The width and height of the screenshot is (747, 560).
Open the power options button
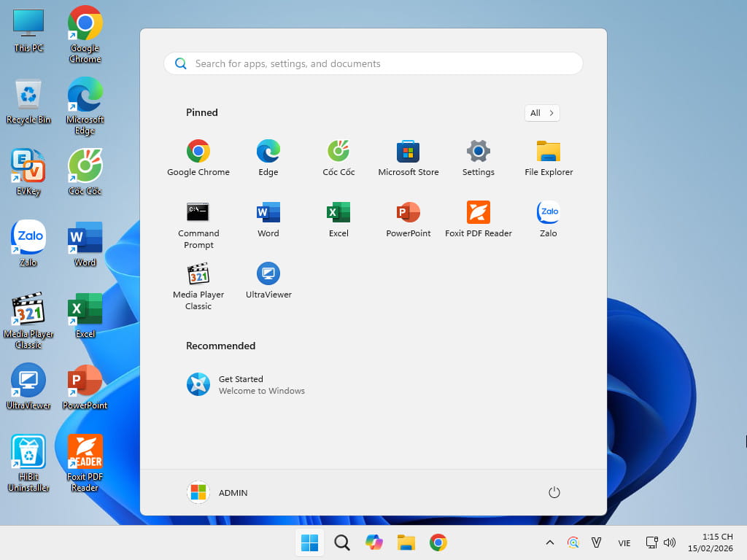click(554, 492)
